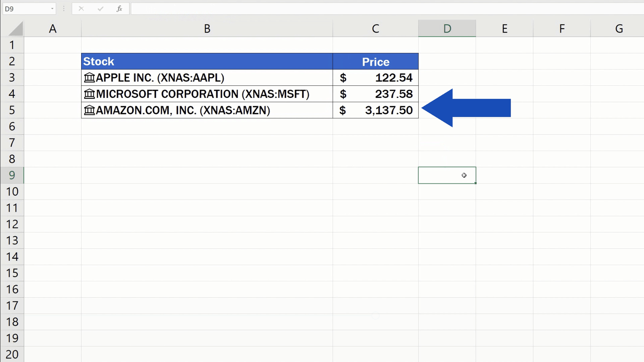The height and width of the screenshot is (362, 644).
Task: Click Amazon's price value 3,137.50
Action: pyautogui.click(x=389, y=110)
